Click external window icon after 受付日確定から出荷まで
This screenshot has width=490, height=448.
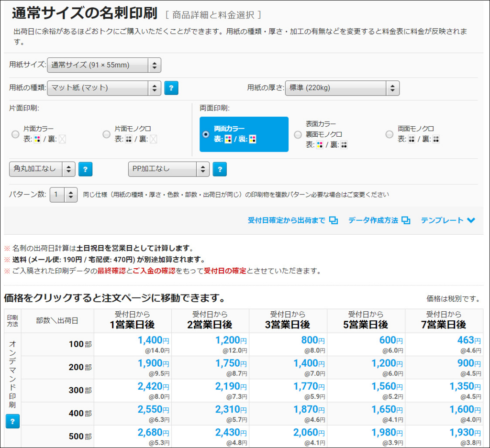tap(334, 220)
